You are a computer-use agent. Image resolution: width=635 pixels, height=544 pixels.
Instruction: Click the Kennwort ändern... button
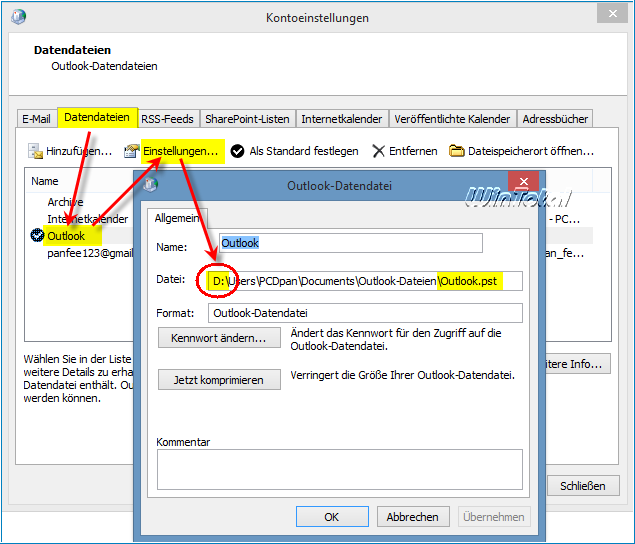pos(219,338)
